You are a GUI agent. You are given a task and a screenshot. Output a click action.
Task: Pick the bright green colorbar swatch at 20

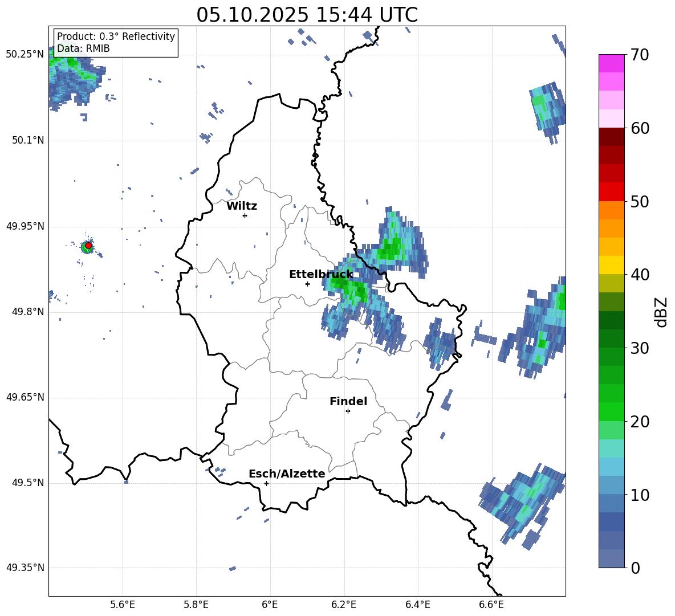pyautogui.click(x=611, y=411)
